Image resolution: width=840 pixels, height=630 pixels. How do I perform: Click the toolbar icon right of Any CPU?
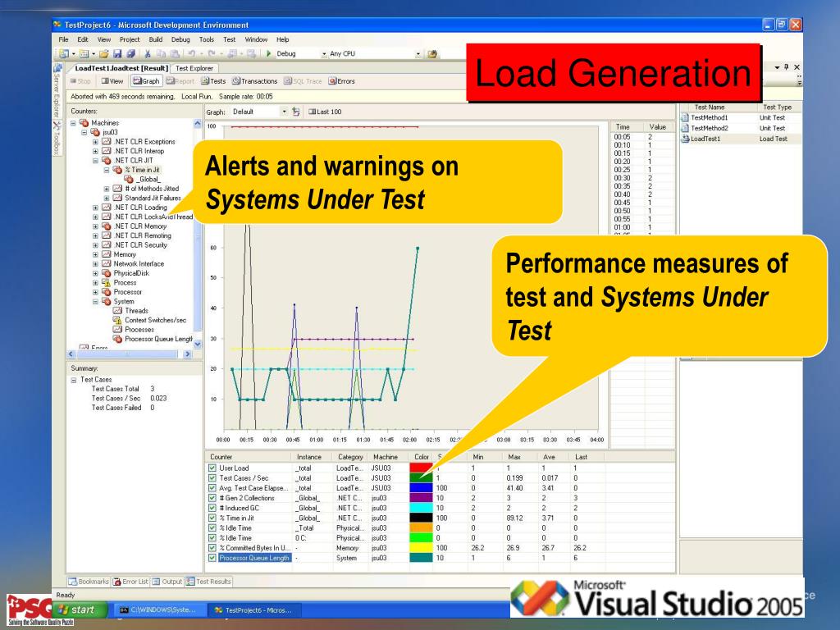point(432,53)
